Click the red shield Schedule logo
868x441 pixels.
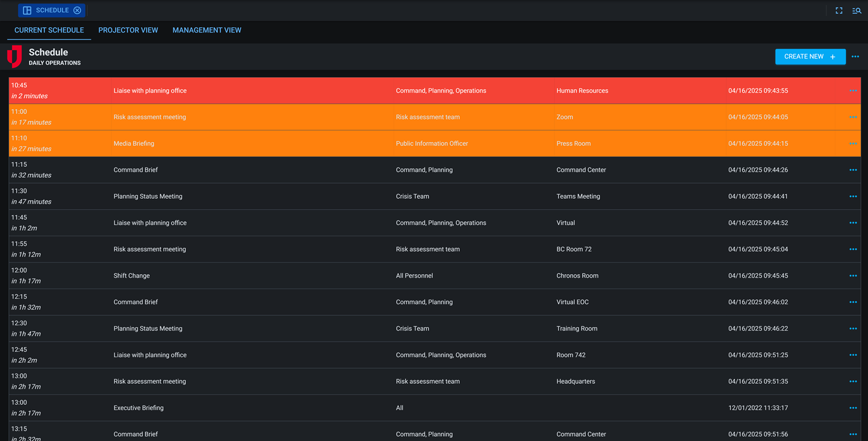(13, 56)
